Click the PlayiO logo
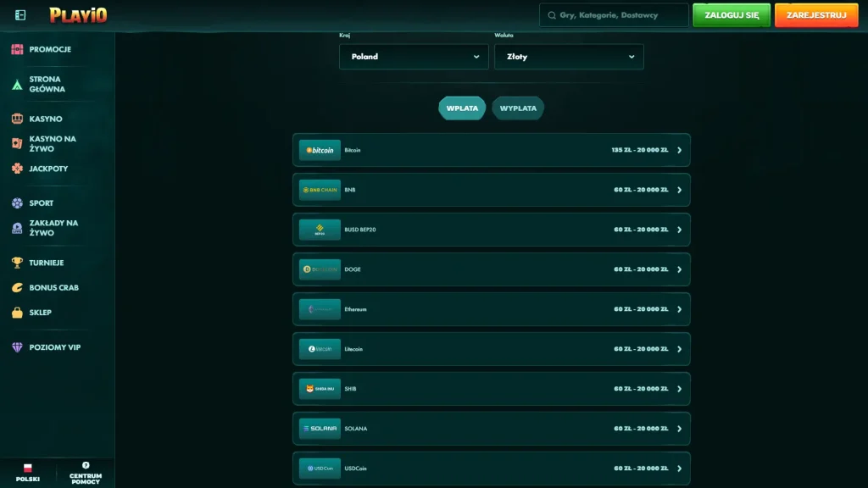The width and height of the screenshot is (868, 488). (x=78, y=15)
